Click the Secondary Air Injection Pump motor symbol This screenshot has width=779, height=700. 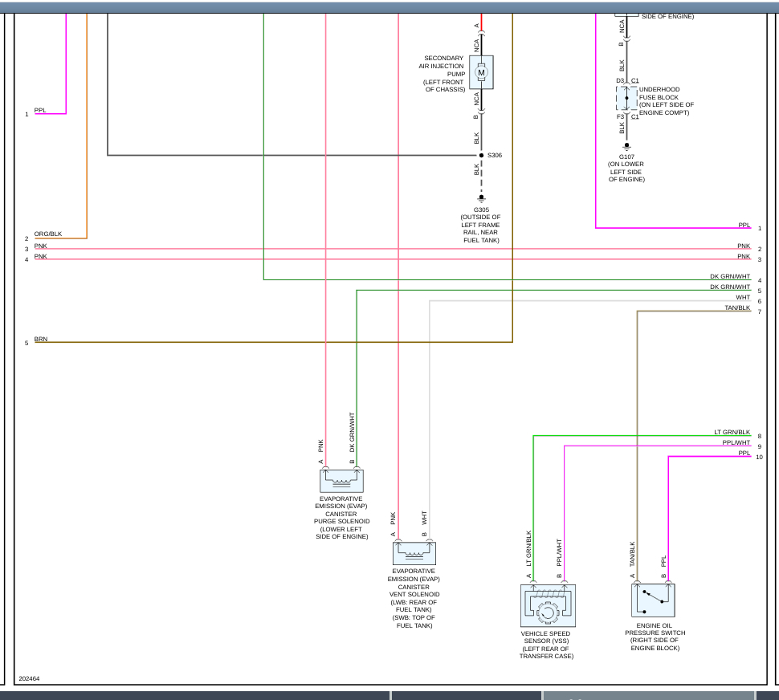tap(481, 72)
